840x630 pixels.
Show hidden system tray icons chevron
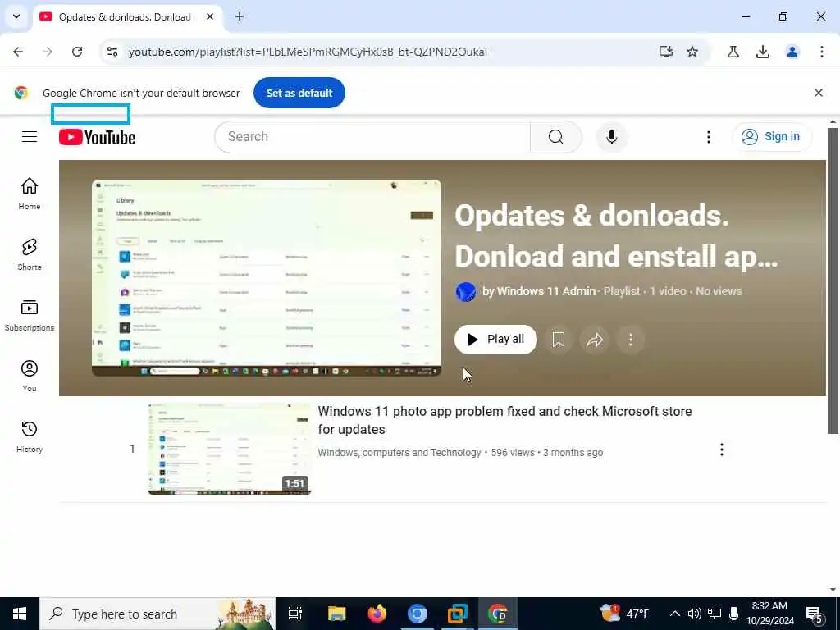pyautogui.click(x=675, y=614)
